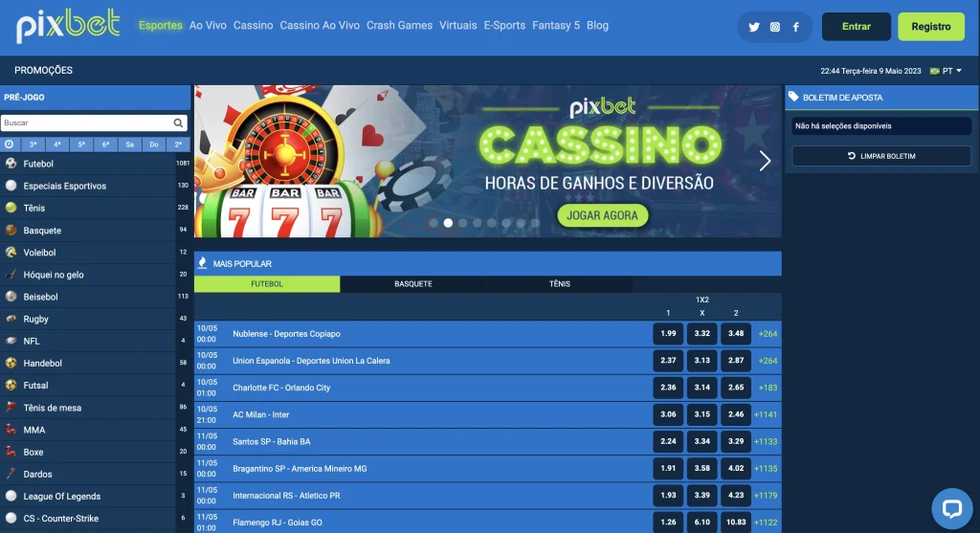Open the Facebook social icon
The width and height of the screenshot is (980, 533).
pos(795,27)
